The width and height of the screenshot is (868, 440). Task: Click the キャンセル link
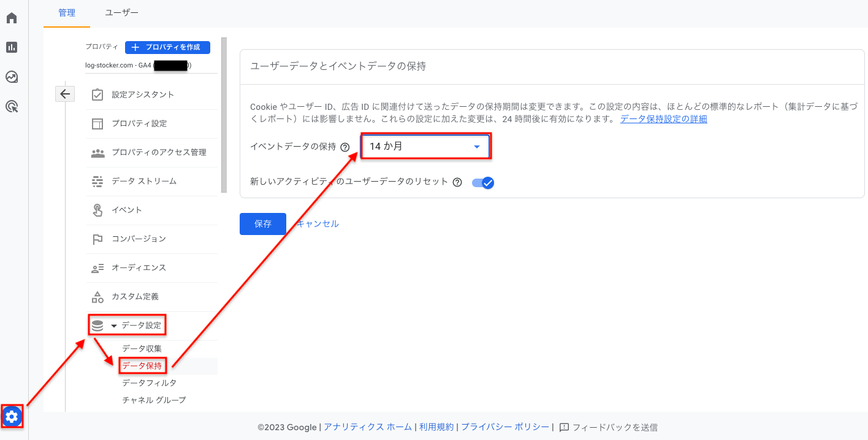click(318, 224)
